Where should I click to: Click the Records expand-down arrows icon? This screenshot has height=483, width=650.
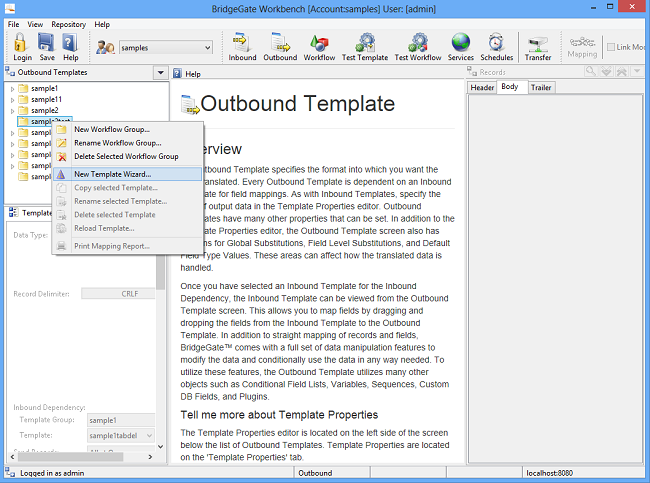(606, 72)
